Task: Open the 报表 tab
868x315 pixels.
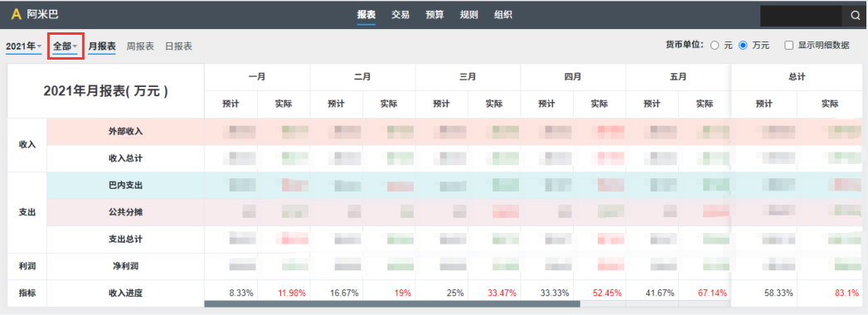Action: 366,15
